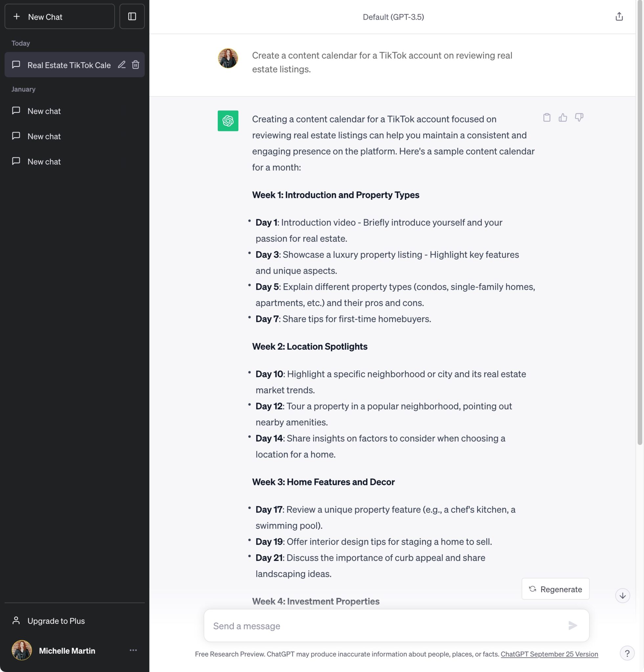644x672 pixels.
Task: Click the Send a message input field
Action: (377, 625)
